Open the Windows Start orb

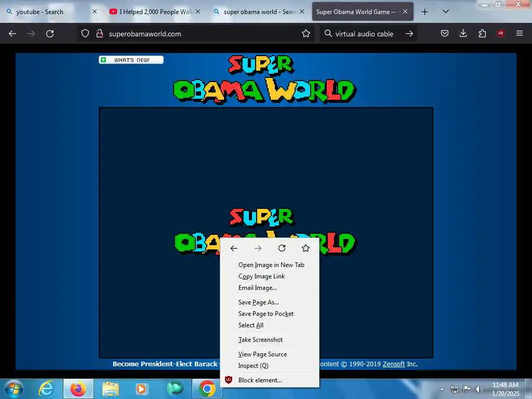(14, 389)
